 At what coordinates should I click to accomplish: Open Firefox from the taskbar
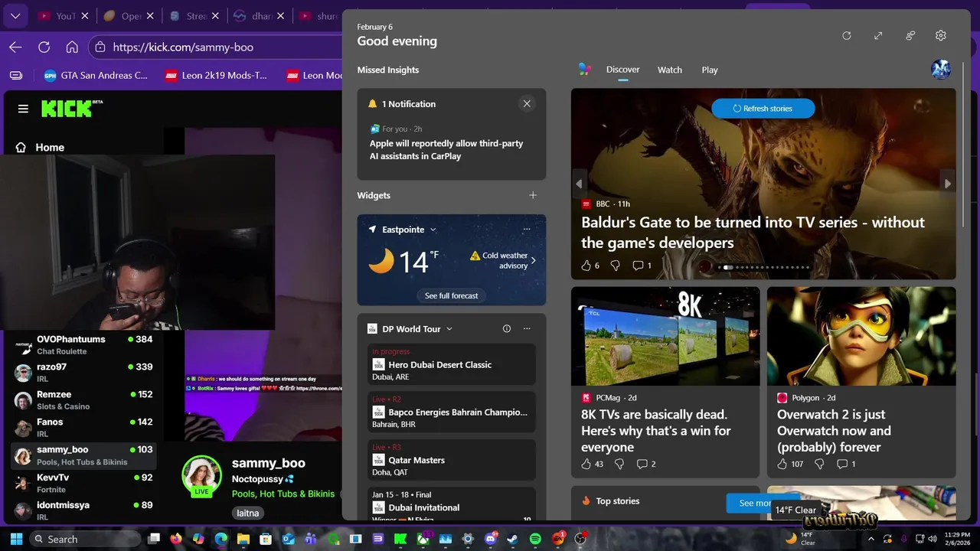176,539
